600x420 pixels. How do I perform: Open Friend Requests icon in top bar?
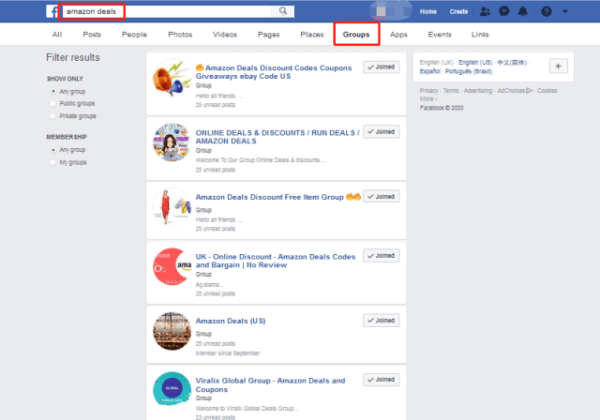click(x=485, y=11)
